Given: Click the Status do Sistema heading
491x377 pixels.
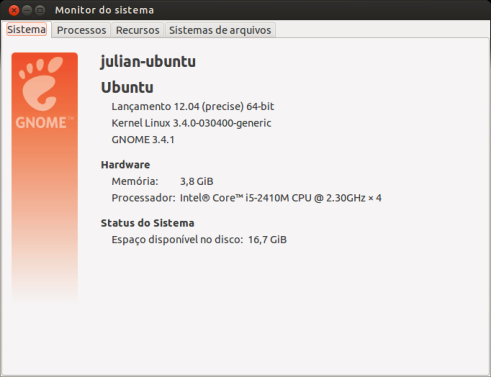Looking at the screenshot, I should pos(147,223).
